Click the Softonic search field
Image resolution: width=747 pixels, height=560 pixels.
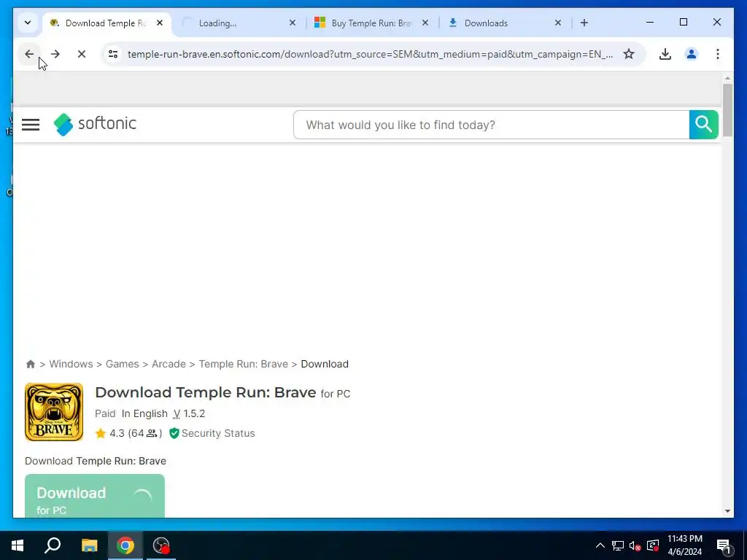tap(491, 125)
